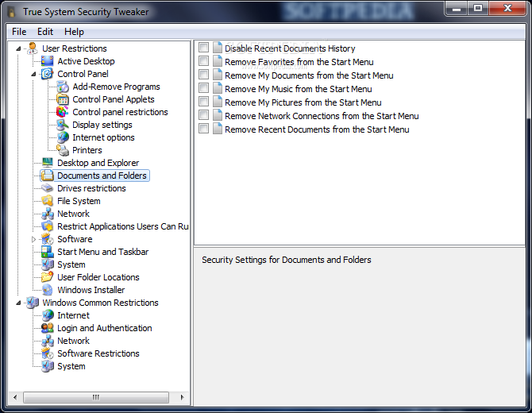
Task: Click the User Restrictions icon
Action: tap(33, 48)
